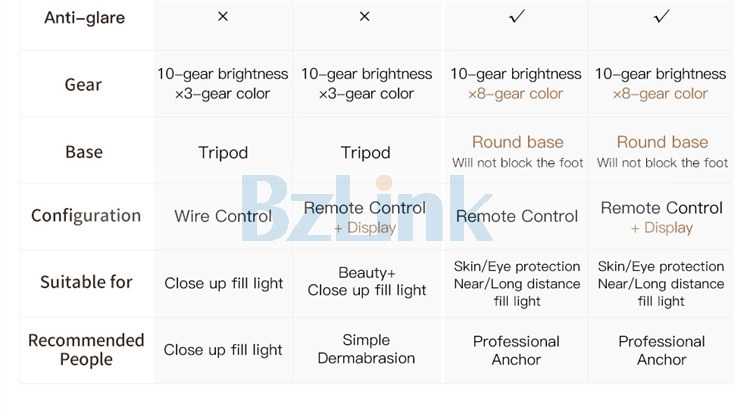Image resolution: width=750 pixels, height=416 pixels.
Task: Select the Remote Control cell without Display text
Action: pos(517,216)
